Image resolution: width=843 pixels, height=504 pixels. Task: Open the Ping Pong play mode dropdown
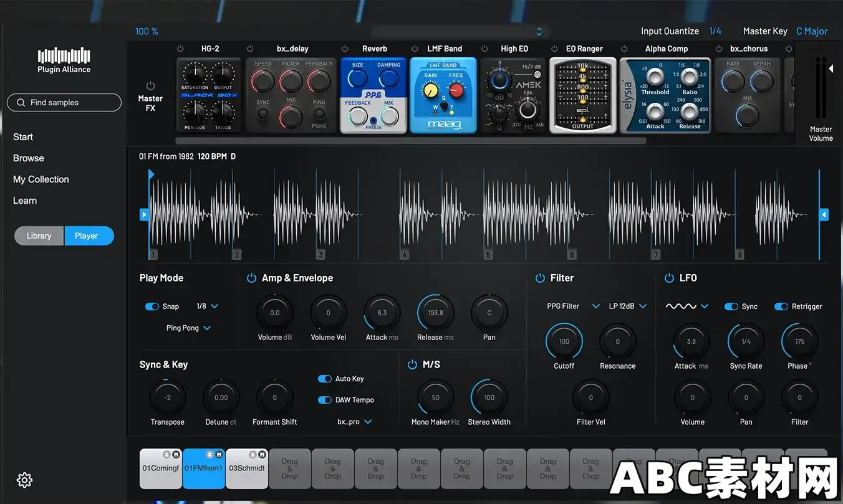coord(188,328)
